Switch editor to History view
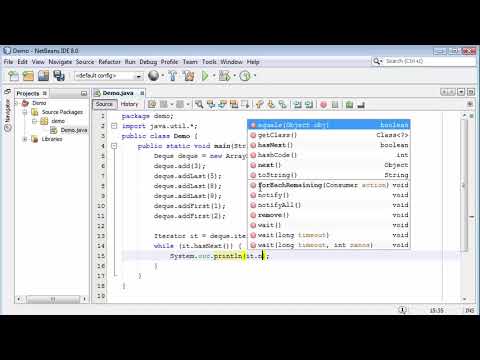The height and width of the screenshot is (360, 480). coord(129,104)
